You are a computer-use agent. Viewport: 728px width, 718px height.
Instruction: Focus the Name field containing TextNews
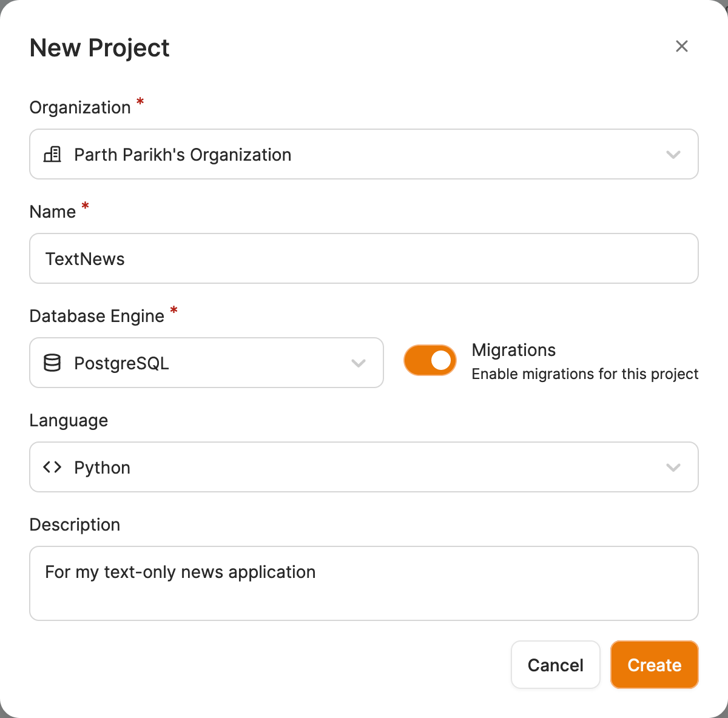click(x=364, y=259)
